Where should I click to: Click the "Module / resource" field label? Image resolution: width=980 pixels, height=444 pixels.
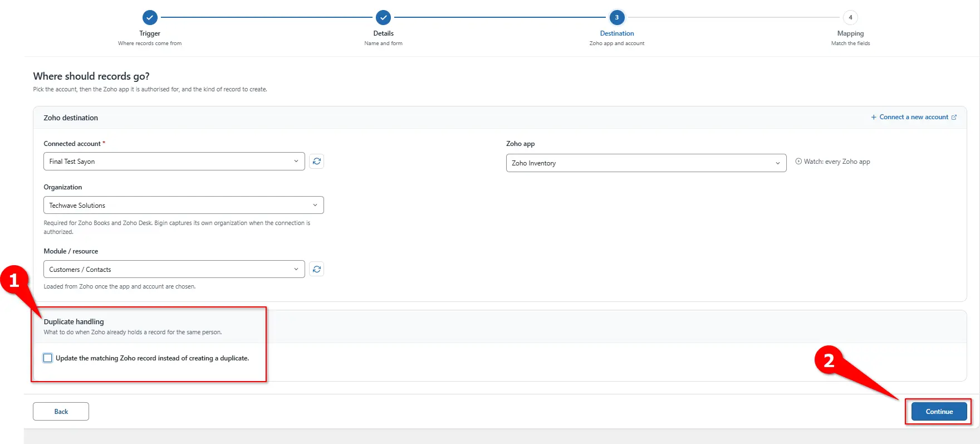[71, 251]
